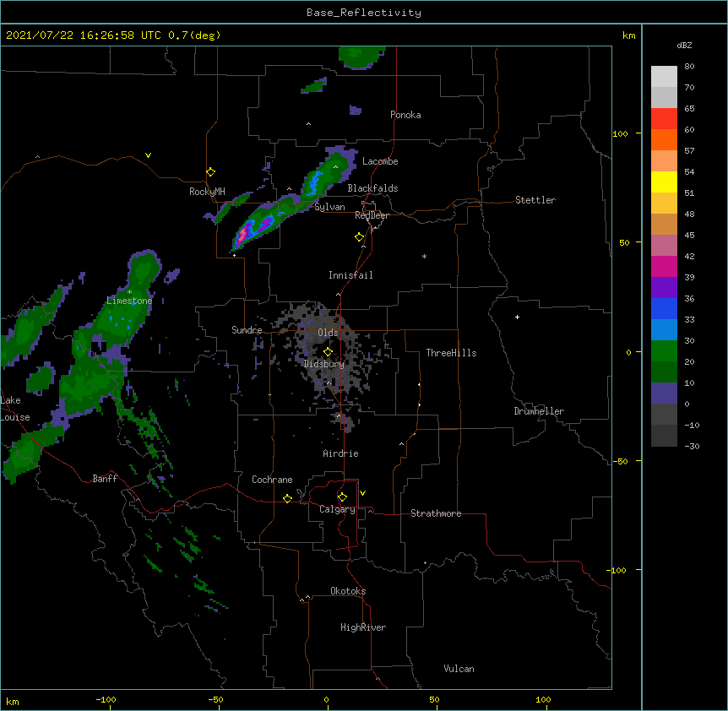The height and width of the screenshot is (711, 728).
Task: Click the Lacombe city label
Action: [380, 161]
